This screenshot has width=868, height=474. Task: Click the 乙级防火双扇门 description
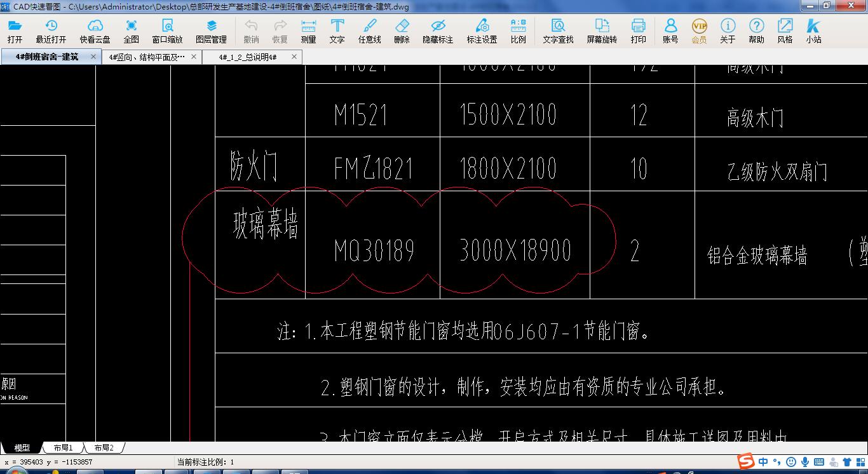(777, 172)
